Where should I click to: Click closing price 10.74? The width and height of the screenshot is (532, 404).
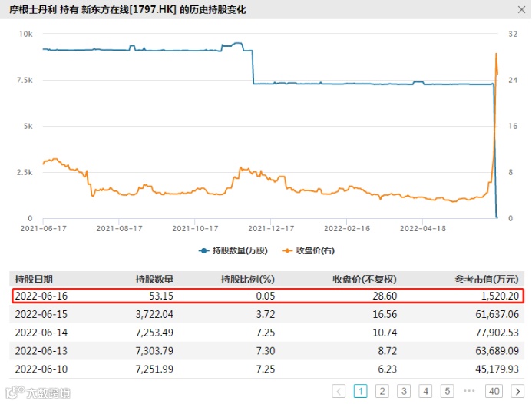pos(385,333)
